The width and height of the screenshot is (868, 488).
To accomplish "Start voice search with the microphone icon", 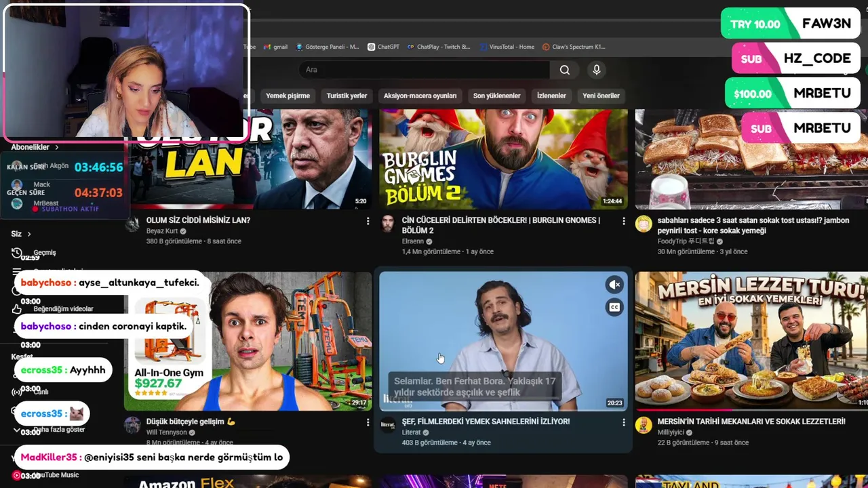I will coord(597,70).
